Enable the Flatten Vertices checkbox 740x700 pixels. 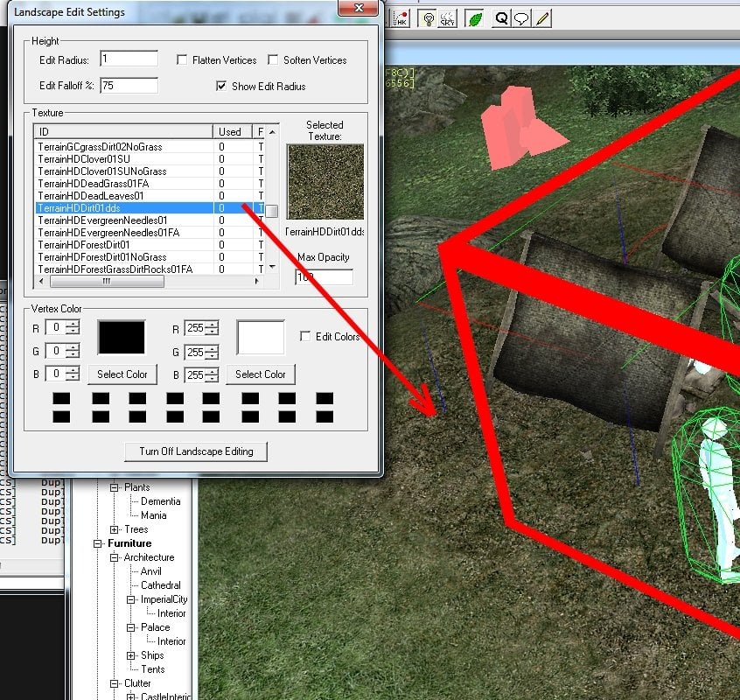(x=182, y=60)
